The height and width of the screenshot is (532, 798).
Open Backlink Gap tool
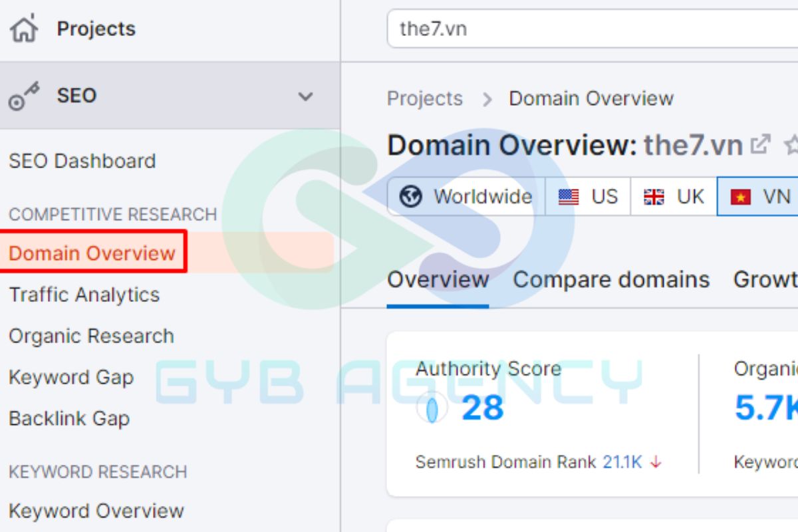(x=69, y=419)
